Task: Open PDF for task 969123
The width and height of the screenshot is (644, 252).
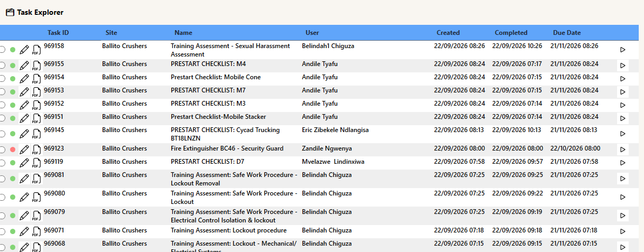Action: (36, 150)
